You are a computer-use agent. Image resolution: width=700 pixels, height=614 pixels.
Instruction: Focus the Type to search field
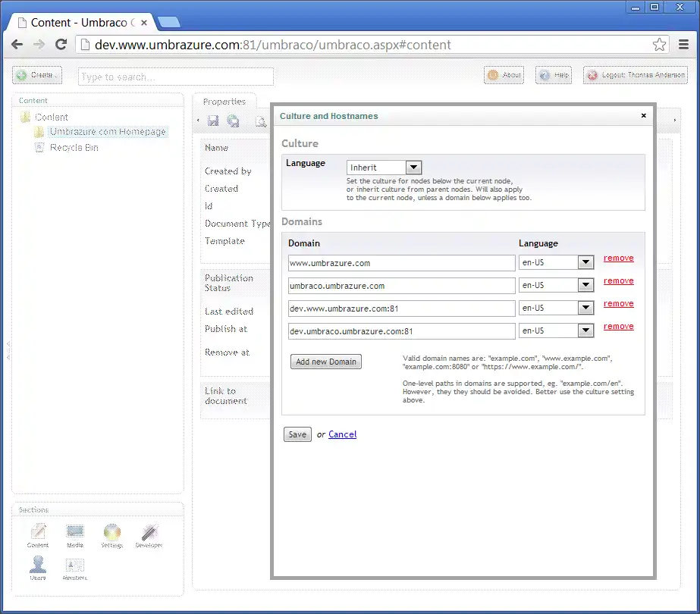tap(175, 77)
